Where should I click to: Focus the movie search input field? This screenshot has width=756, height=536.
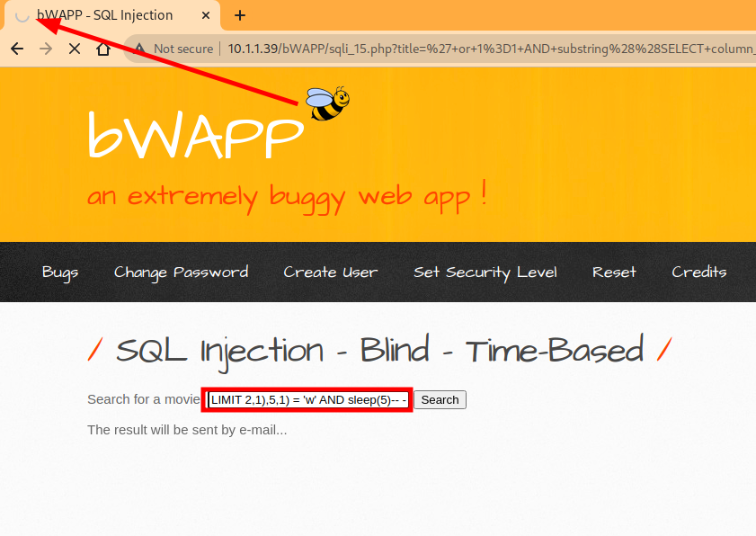point(307,400)
